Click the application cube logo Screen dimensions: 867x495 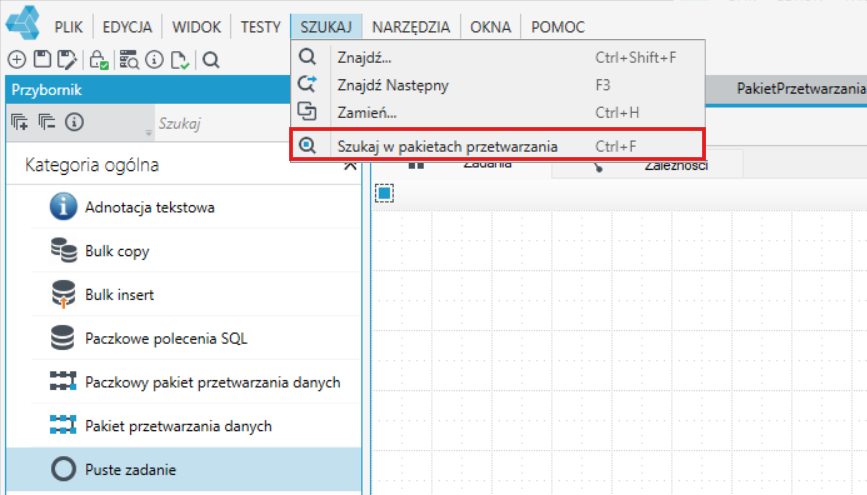(23, 22)
